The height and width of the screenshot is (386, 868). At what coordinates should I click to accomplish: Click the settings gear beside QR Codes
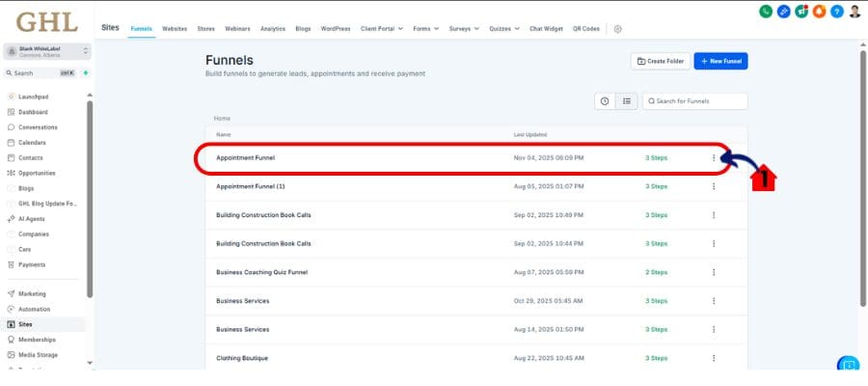[618, 29]
